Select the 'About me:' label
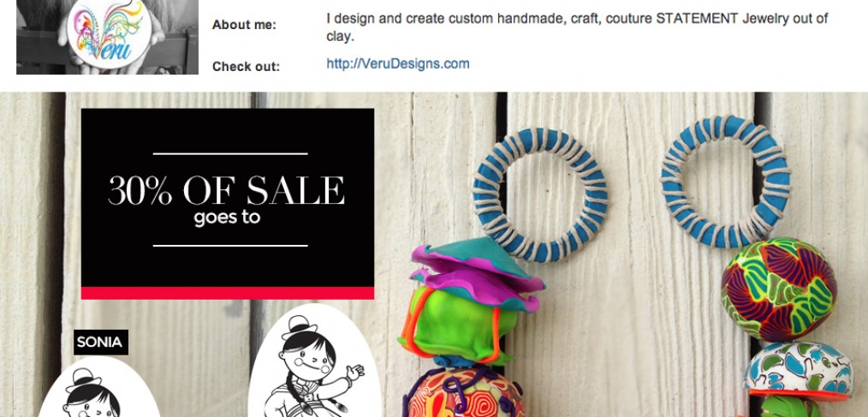Viewport: 868px width, 417px height. (244, 25)
